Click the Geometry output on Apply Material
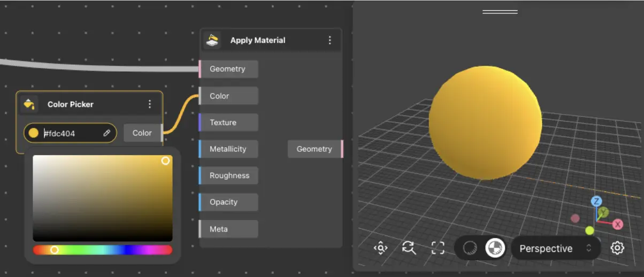The height and width of the screenshot is (277, 644). click(315, 149)
